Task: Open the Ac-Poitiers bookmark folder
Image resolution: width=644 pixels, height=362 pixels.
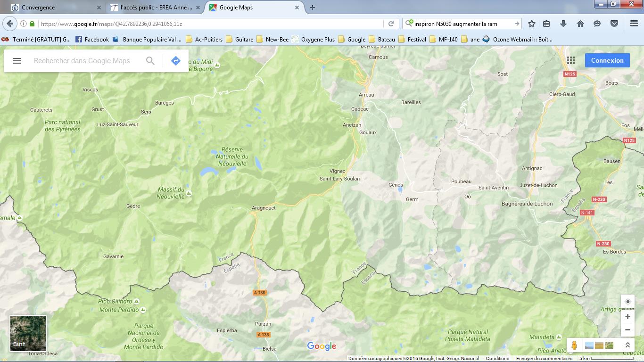Action: [204, 39]
